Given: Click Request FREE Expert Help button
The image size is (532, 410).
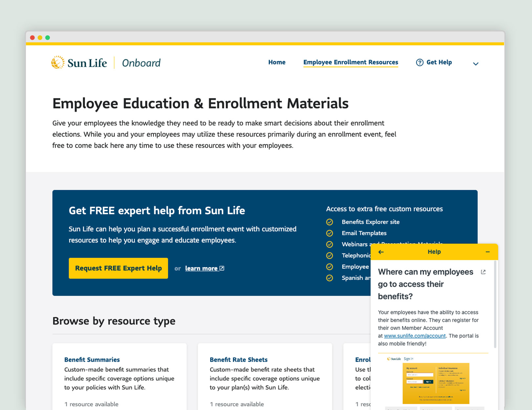Looking at the screenshot, I should click(x=118, y=268).
